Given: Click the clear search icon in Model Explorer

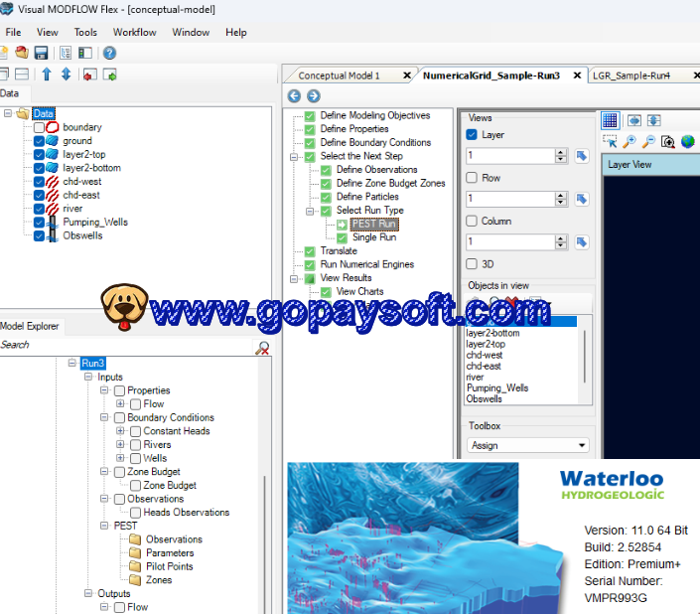Looking at the screenshot, I should 262,348.
